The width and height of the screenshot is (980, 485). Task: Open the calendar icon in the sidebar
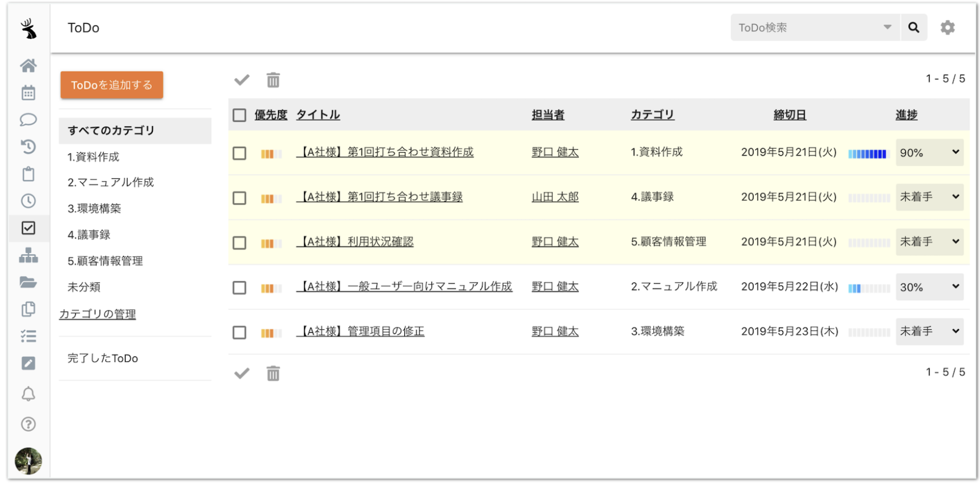(x=28, y=93)
